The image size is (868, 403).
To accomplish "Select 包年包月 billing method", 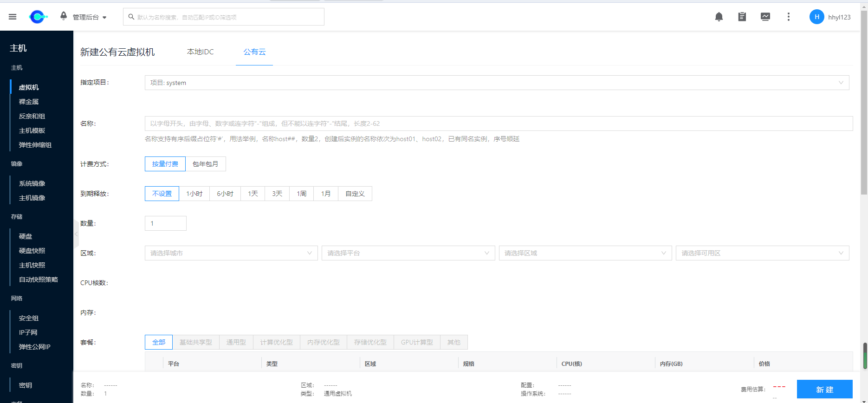I will 205,164.
